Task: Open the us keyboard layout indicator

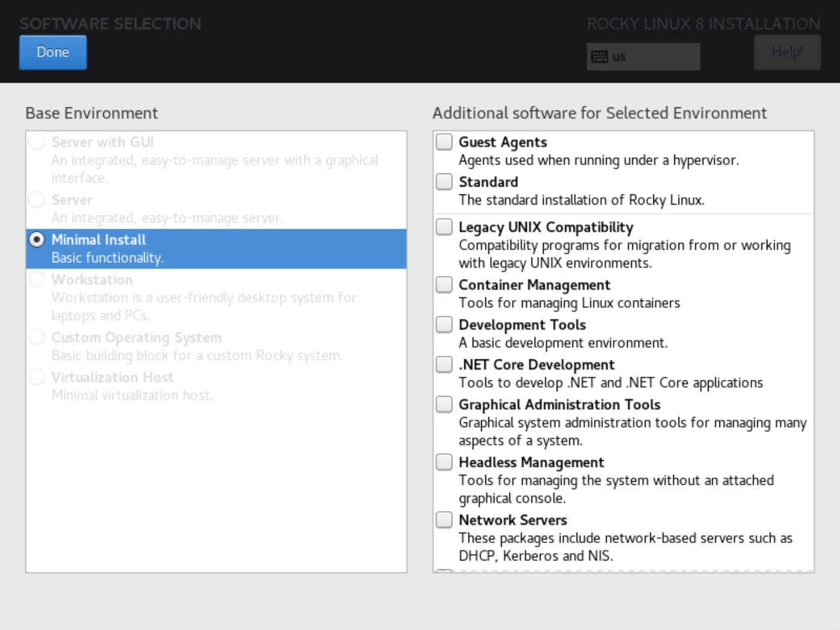Action: (643, 56)
